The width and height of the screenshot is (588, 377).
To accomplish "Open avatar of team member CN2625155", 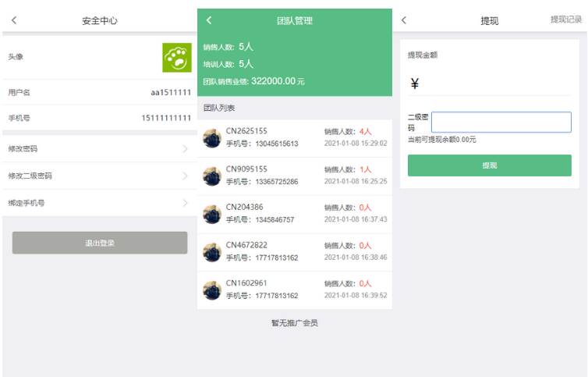I will (212, 138).
